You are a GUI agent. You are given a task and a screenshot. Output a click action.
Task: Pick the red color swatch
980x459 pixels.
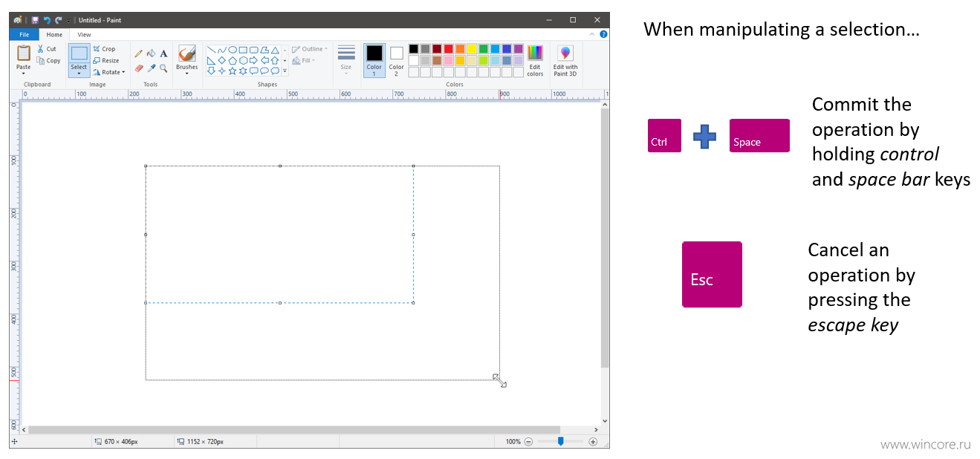point(449,49)
